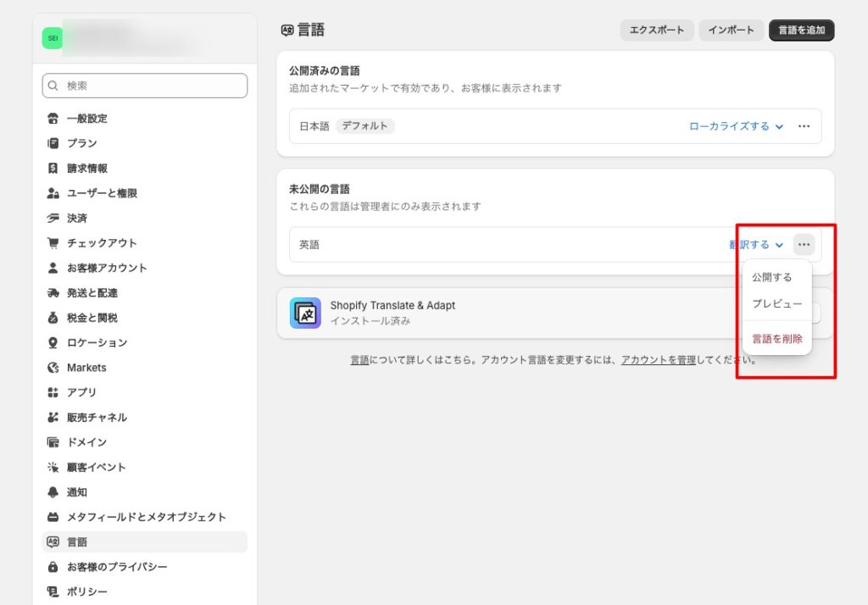
Task: Open the ポリシー settings entry
Action: pos(85,591)
